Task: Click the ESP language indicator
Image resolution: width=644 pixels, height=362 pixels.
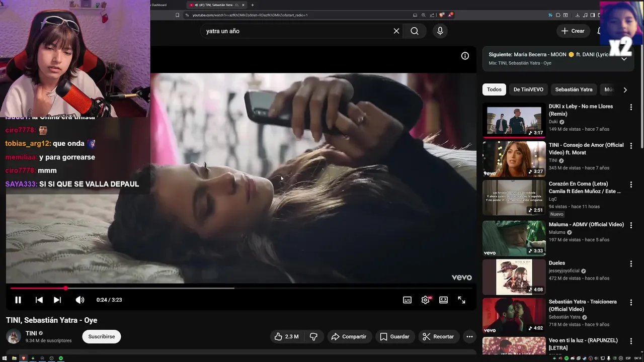Action: tap(628, 358)
